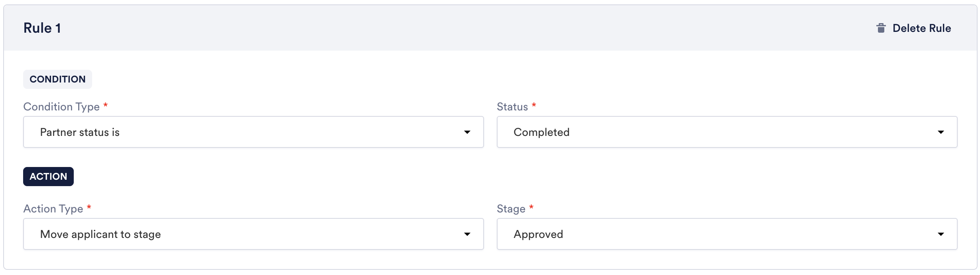The image size is (980, 275).
Task: Click the dark ACTION badge
Action: point(48,177)
